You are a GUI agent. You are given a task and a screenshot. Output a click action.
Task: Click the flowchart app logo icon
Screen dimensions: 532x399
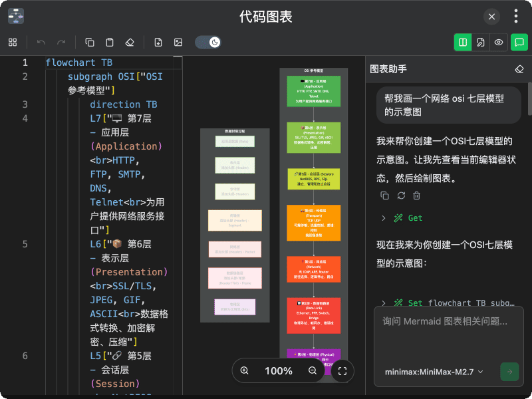click(16, 16)
